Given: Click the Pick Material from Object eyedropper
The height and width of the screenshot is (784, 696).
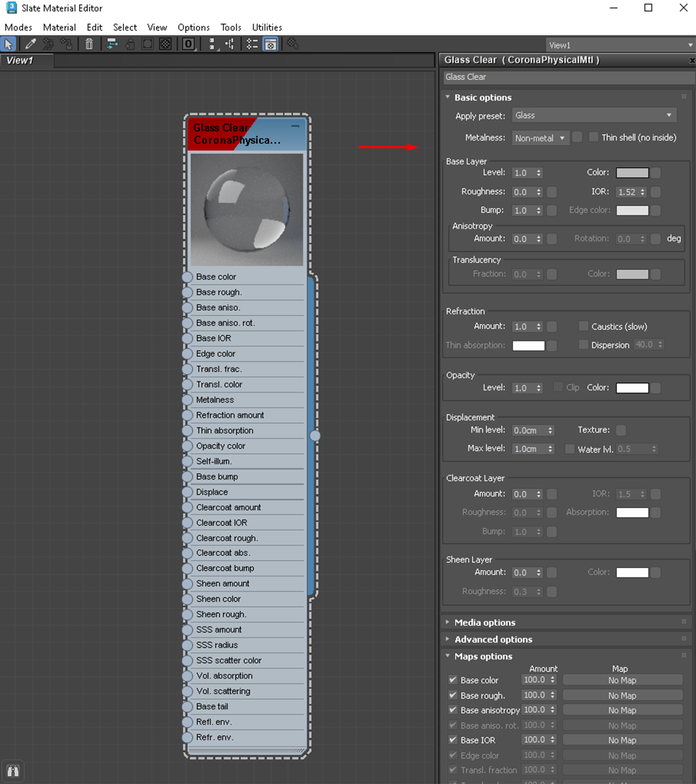Looking at the screenshot, I should pyautogui.click(x=31, y=44).
